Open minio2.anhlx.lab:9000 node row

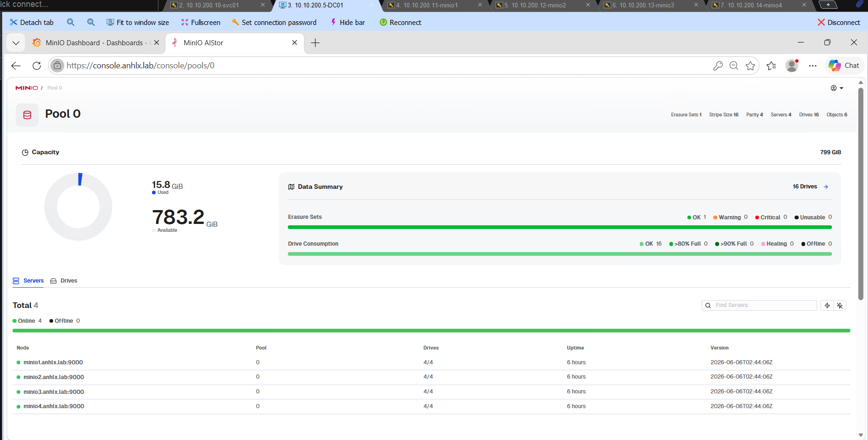click(431, 377)
